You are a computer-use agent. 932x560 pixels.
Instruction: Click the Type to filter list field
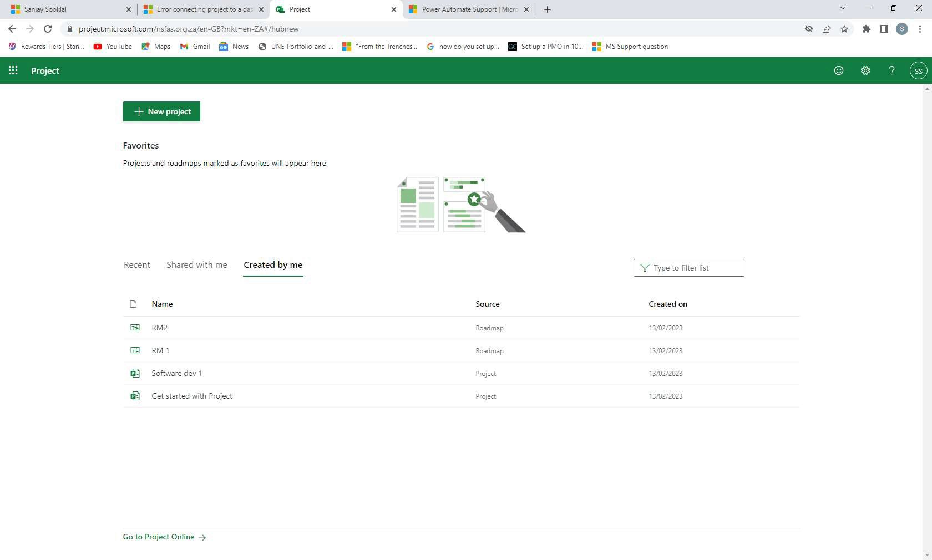[688, 268]
